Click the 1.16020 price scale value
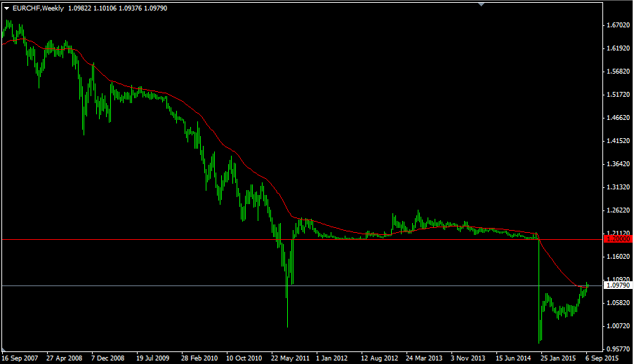This screenshot has width=634, height=364. point(619,257)
